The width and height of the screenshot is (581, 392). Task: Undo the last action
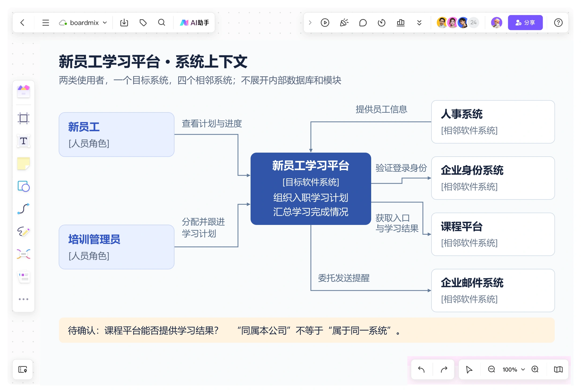coord(421,370)
